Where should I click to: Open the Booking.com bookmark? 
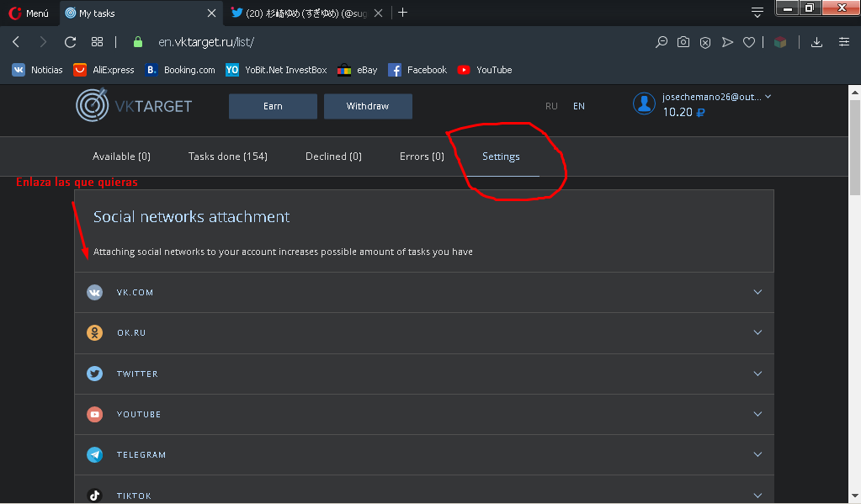(x=180, y=70)
